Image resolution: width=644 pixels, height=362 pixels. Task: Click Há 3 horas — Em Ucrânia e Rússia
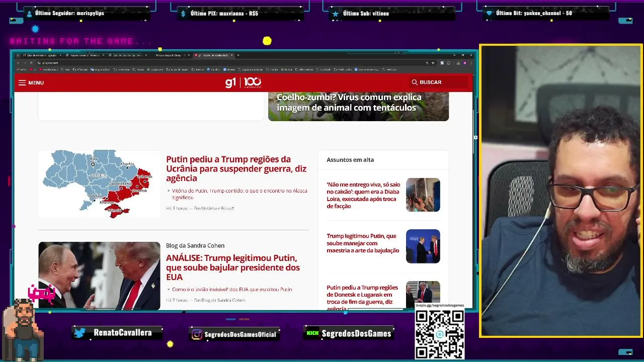point(200,208)
